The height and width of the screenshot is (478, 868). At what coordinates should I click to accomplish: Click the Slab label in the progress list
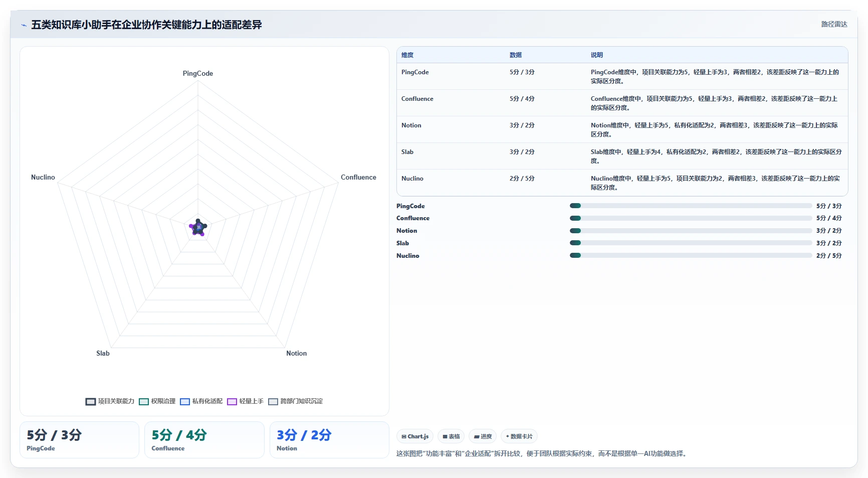pyautogui.click(x=403, y=243)
